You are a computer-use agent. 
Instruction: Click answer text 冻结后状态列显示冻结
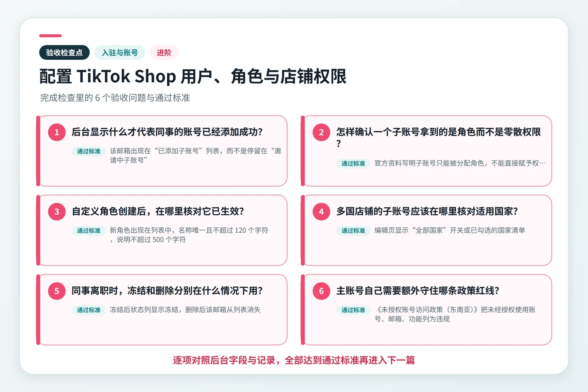pos(144,309)
